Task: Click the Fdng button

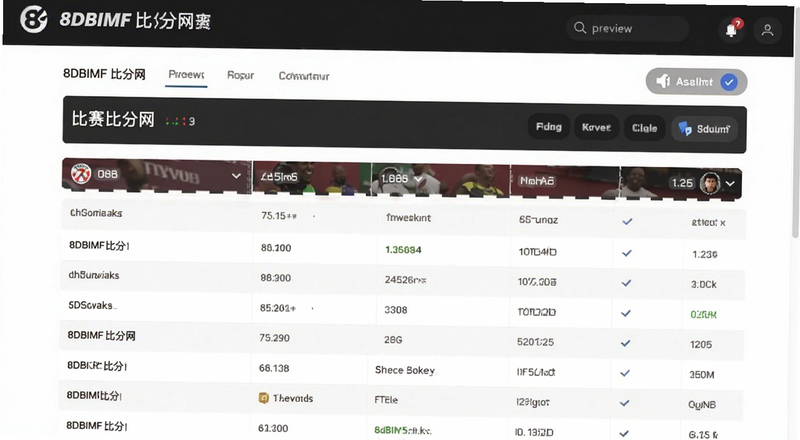Action: point(548,127)
